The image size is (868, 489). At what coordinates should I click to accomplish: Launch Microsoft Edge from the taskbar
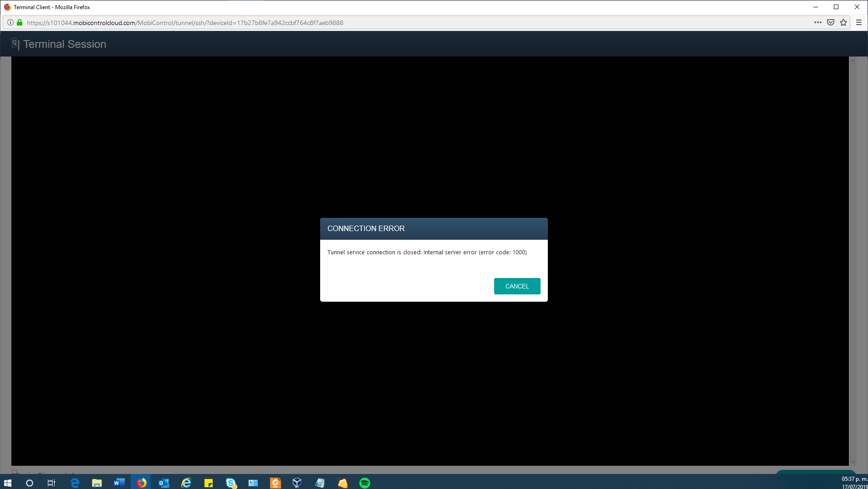[x=75, y=483]
